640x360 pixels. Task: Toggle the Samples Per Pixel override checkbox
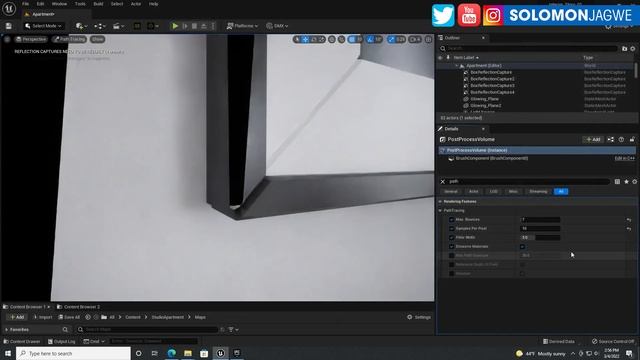point(451,229)
